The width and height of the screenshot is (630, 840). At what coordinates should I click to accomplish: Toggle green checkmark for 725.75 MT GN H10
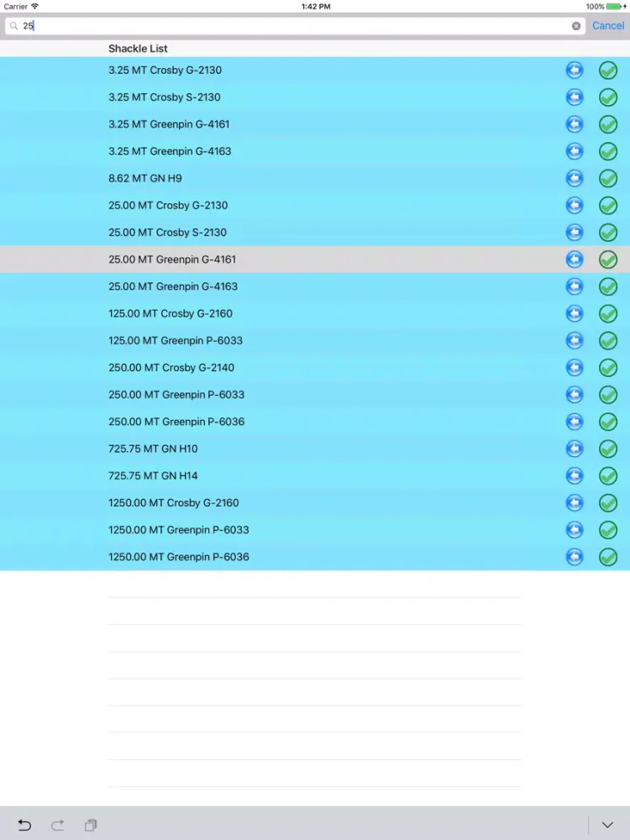coord(608,449)
